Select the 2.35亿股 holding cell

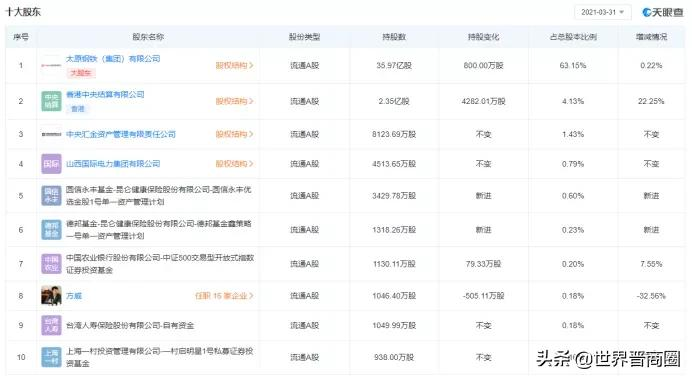coord(394,101)
